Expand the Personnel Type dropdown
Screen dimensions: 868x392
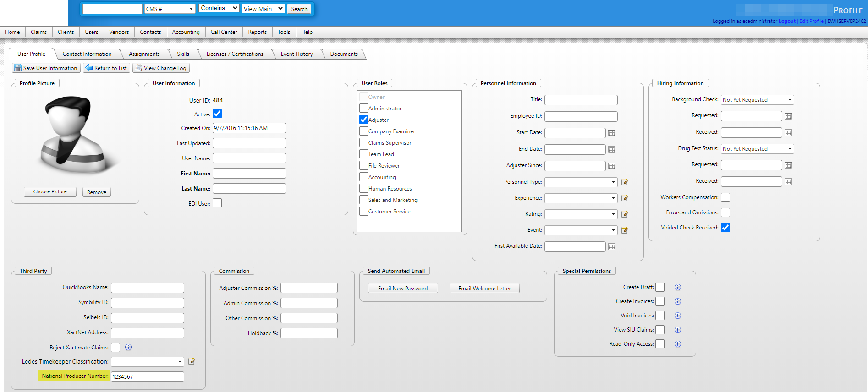tap(581, 182)
